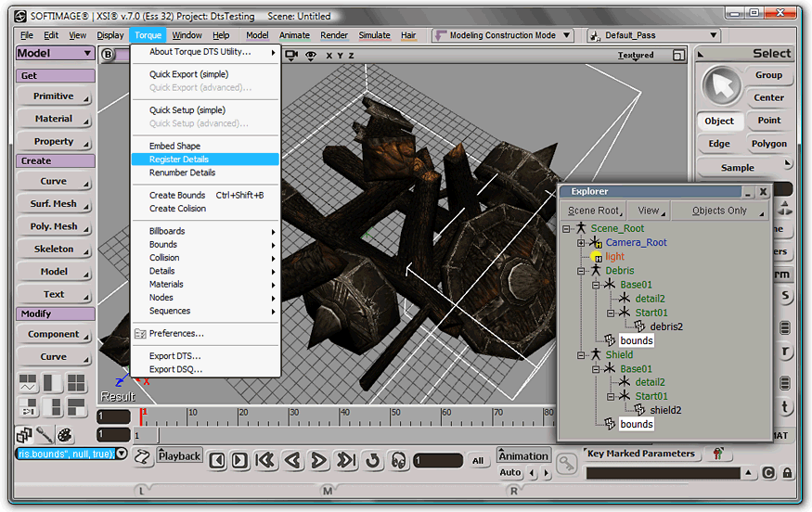Viewport: 812px width, 512px height.
Task: Click the Key Marked Parameters button
Action: pyautogui.click(x=641, y=454)
